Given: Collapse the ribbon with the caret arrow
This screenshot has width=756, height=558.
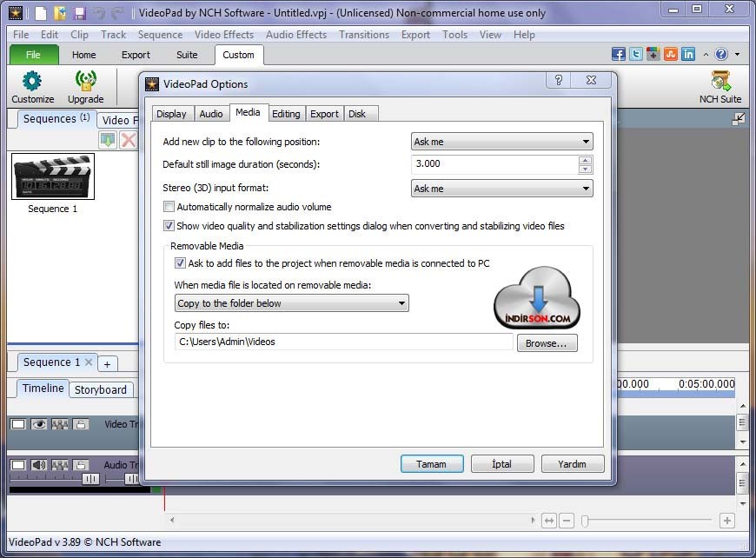Looking at the screenshot, I should coord(706,55).
